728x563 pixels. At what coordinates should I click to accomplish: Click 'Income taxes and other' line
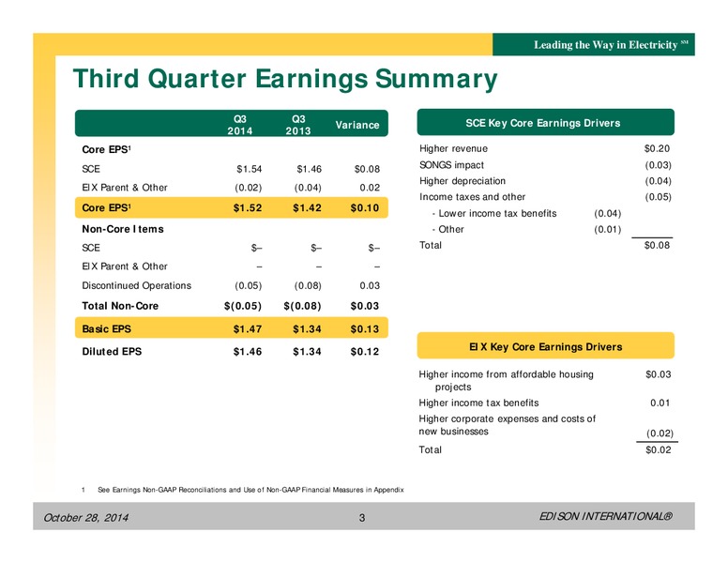[472, 197]
